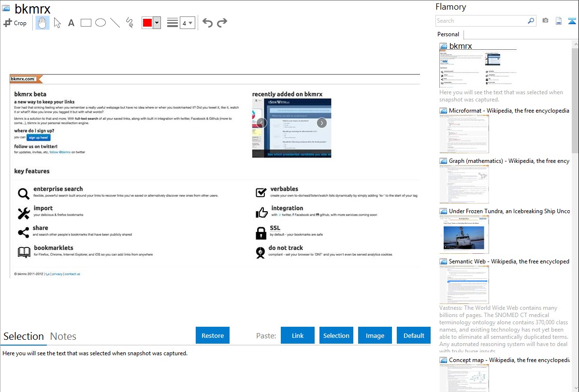Click the privacy link in footer
The width and height of the screenshot is (579, 392).
click(57, 274)
